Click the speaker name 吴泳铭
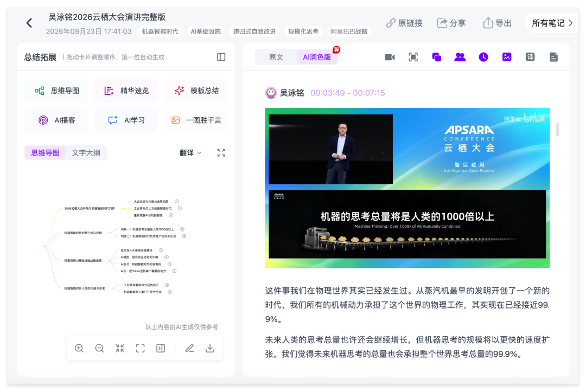Screen dimensions: 586x392 tap(292, 93)
